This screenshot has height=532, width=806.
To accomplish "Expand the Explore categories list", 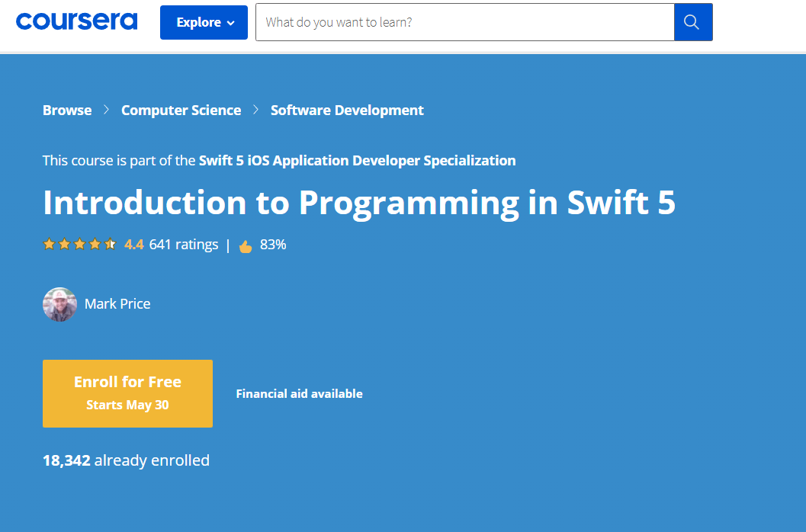I will [x=204, y=22].
